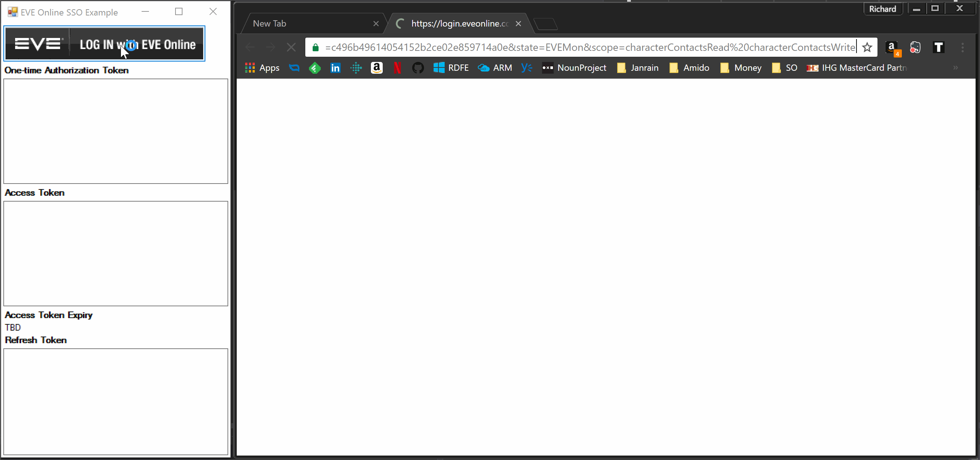Image resolution: width=980 pixels, height=460 pixels.
Task: Open the Apps shortcut in bookmarks bar
Action: 263,68
